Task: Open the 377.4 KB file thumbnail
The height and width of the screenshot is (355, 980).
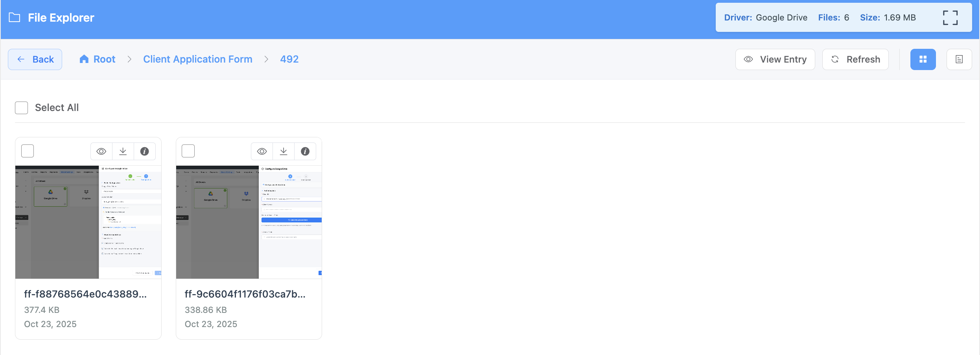Action: [88, 222]
